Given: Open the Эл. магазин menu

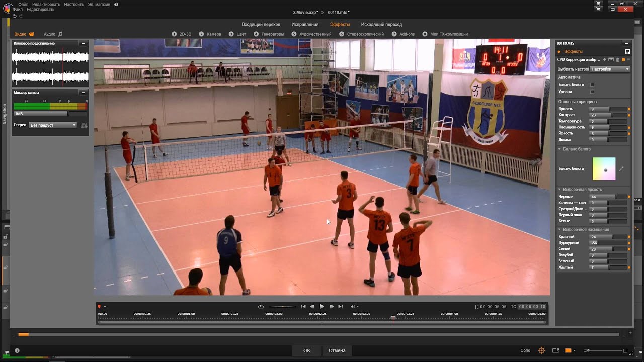Looking at the screenshot, I should [x=99, y=4].
